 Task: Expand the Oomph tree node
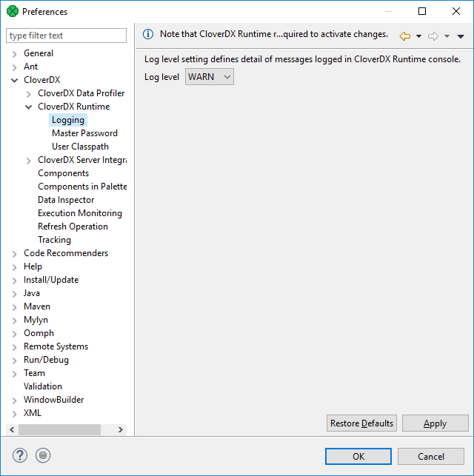click(x=15, y=334)
